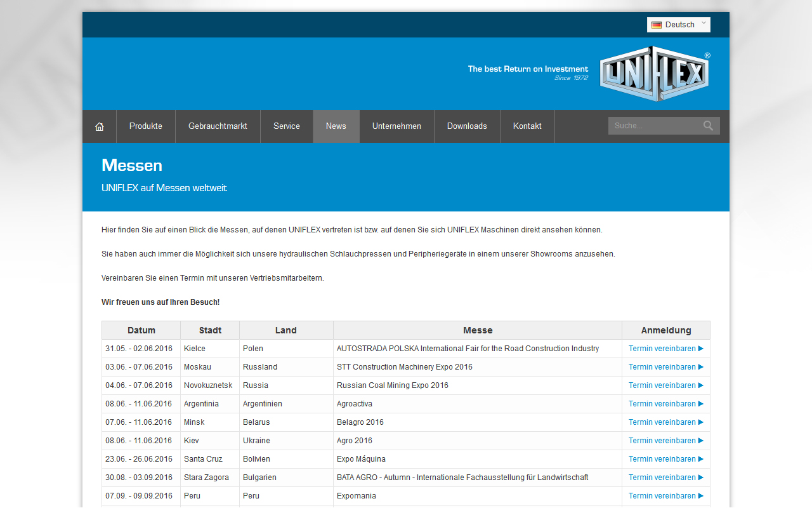
Task: Click the Datum column header
Action: click(x=141, y=330)
